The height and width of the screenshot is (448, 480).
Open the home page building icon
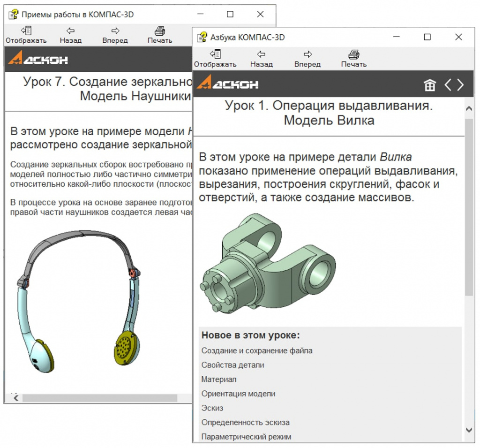pyautogui.click(x=429, y=85)
